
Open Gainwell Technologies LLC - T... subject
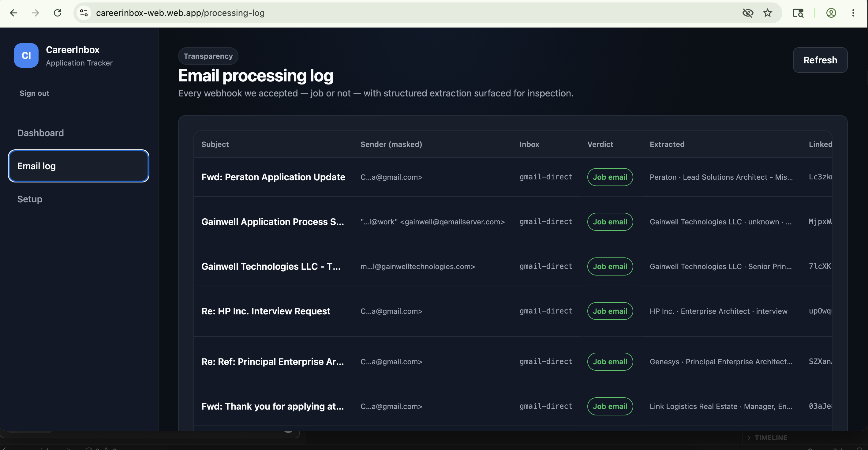[271, 266]
